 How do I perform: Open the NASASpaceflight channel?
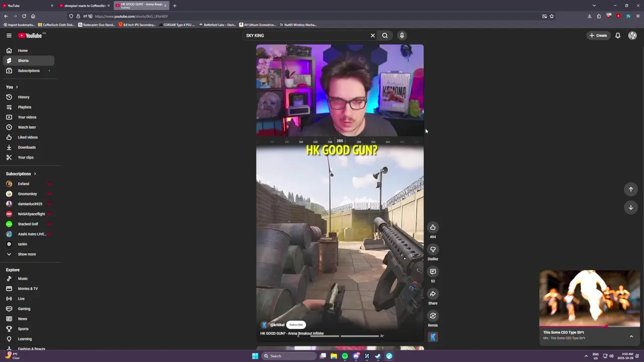(x=28, y=214)
